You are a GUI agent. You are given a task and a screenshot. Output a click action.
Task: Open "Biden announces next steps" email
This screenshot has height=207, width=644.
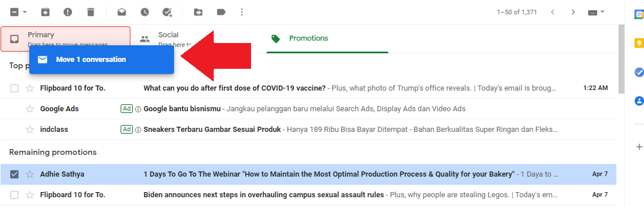click(x=264, y=195)
